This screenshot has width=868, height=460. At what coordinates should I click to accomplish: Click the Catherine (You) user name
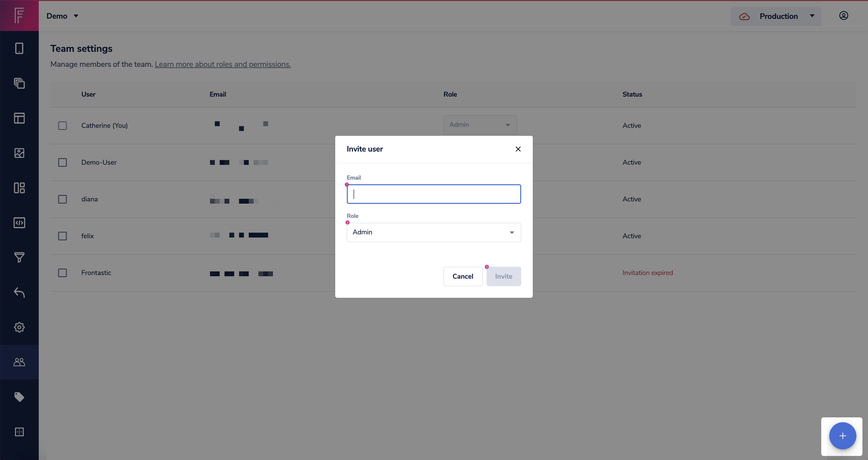pos(104,126)
